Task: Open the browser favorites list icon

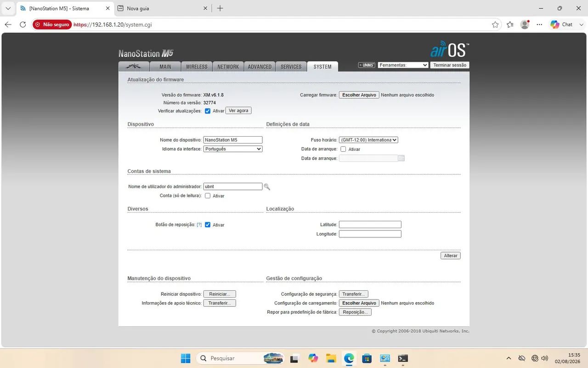Action: tap(510, 24)
